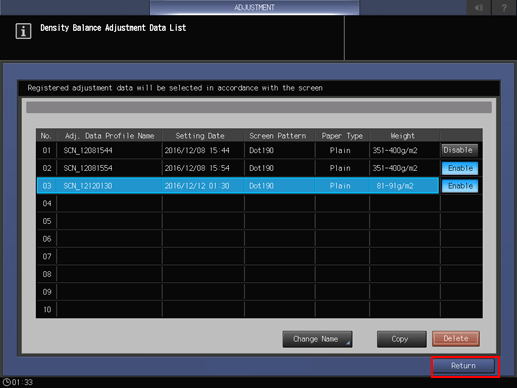Click the information icon beside the title
This screenshot has height=388, width=517.
point(23,31)
